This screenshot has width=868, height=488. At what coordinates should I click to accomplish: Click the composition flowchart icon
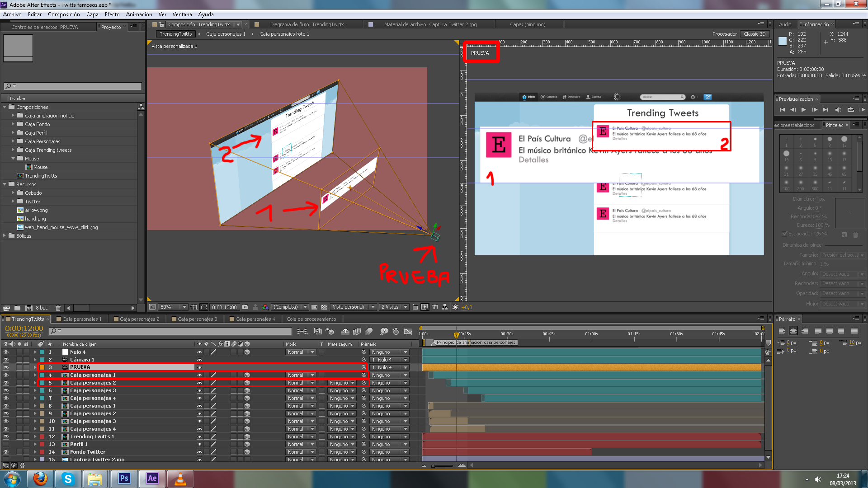click(x=444, y=307)
